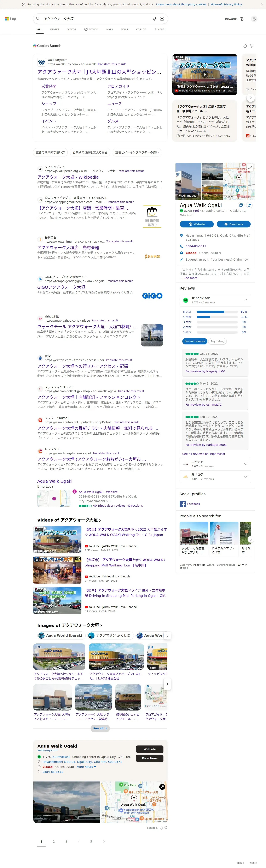Collapse the Tripadvisor reviews section
The height and width of the screenshot is (868, 266).
pos(245,299)
